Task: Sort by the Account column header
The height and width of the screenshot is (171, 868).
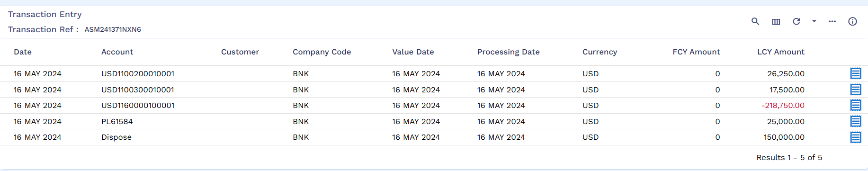Action: 117,52
